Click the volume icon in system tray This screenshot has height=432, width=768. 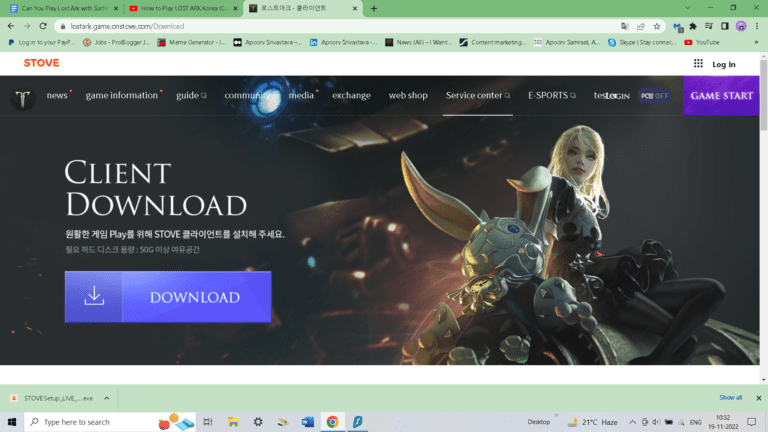[656, 422]
